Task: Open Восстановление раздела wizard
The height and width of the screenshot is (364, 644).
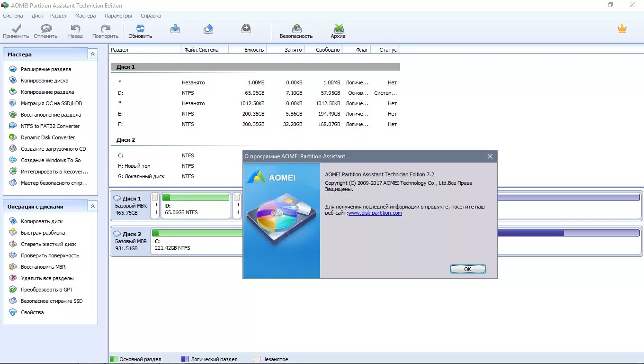Action: pos(51,115)
